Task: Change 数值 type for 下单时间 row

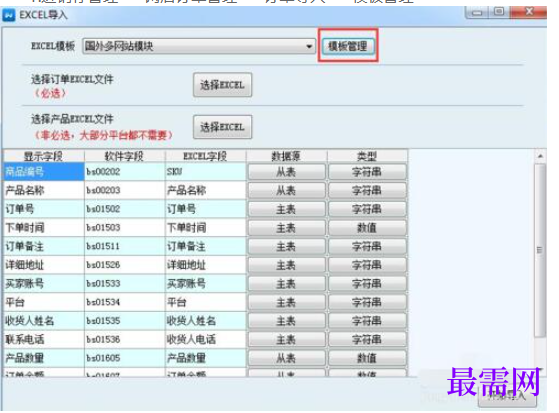Action: pyautogui.click(x=367, y=228)
